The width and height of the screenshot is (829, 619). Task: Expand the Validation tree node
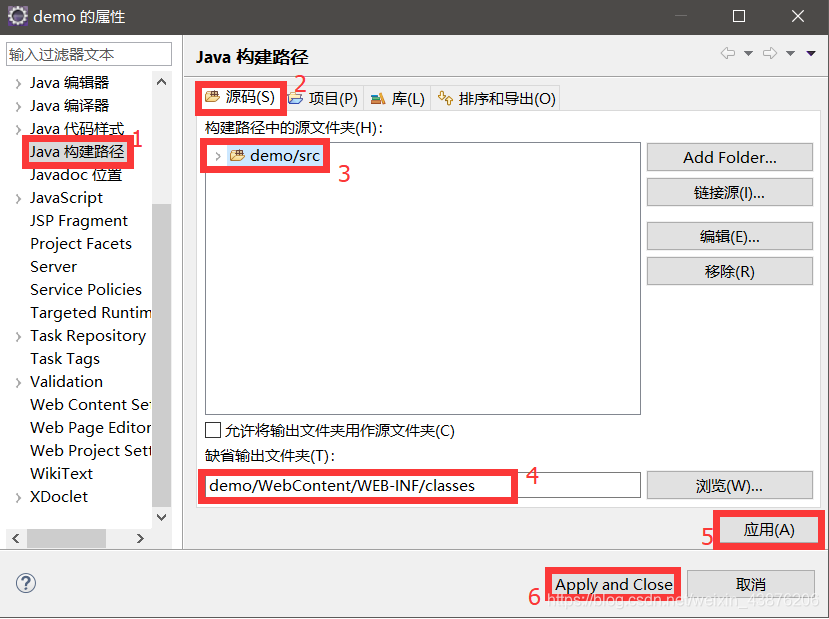click(19, 383)
